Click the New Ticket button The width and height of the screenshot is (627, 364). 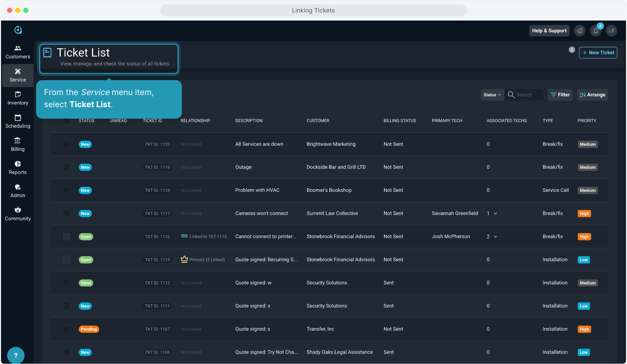(x=598, y=53)
